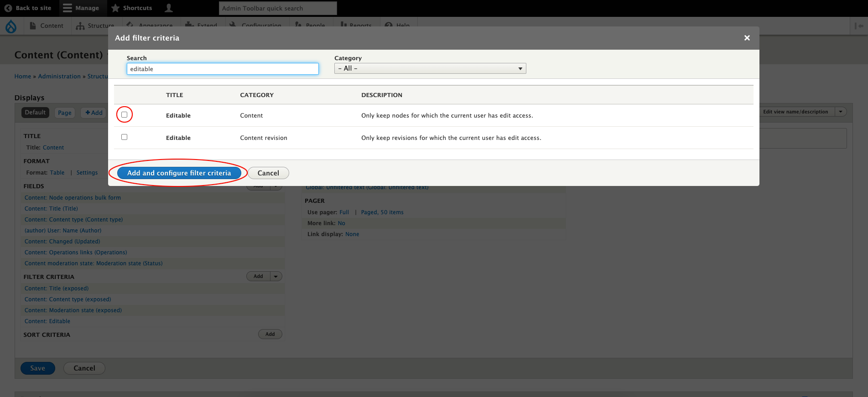Click the Content revision category cell
Image resolution: width=868 pixels, height=397 pixels.
(264, 138)
